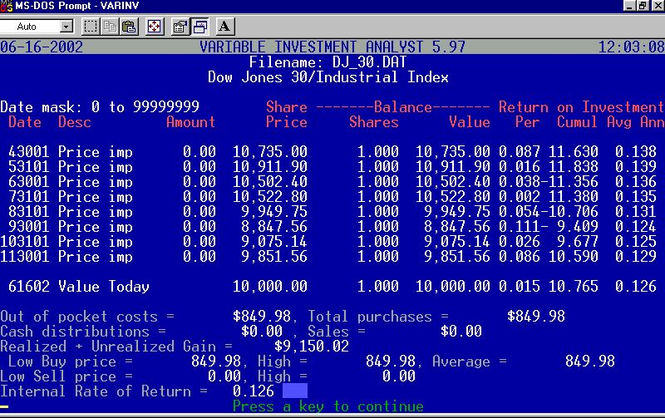This screenshot has height=418, width=665.
Task: Click share price '10,502.40' in row 63001
Action: coord(270,182)
